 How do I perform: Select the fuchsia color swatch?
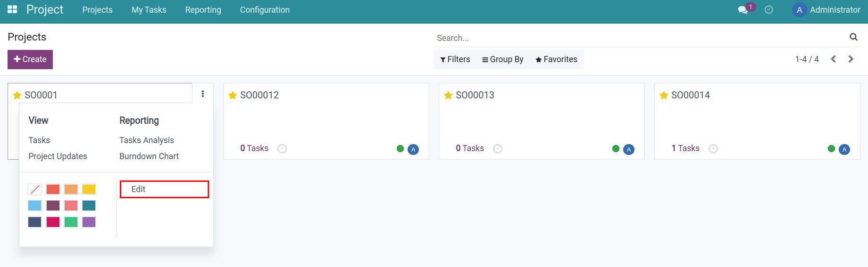tap(53, 222)
